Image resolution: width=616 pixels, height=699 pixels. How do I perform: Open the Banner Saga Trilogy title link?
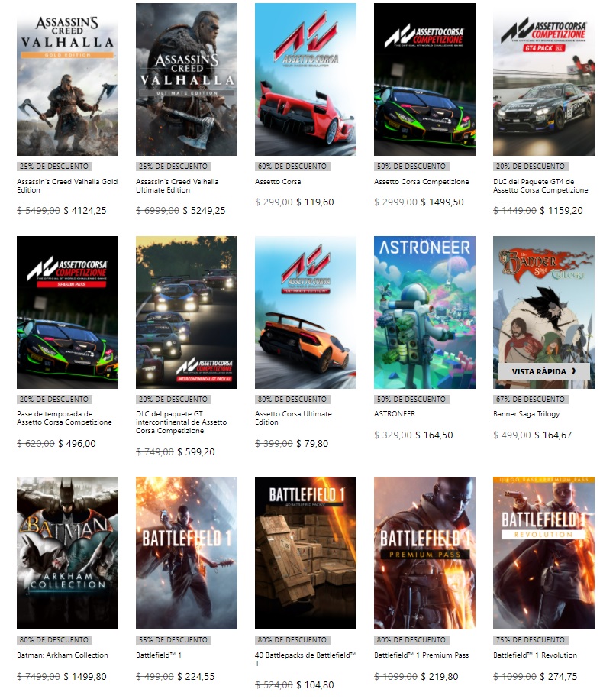526,414
